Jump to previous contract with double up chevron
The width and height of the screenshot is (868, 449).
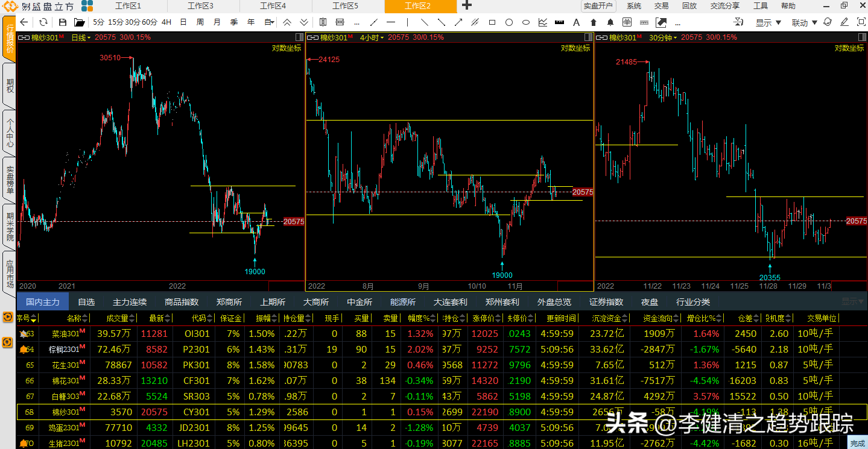(x=287, y=22)
